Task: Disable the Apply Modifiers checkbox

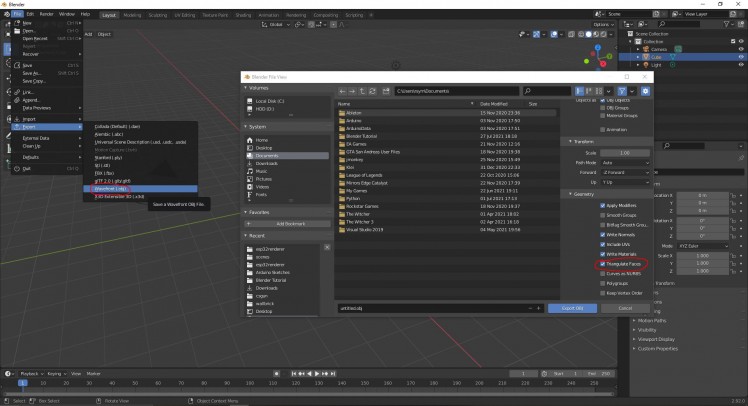Action: (x=602, y=205)
